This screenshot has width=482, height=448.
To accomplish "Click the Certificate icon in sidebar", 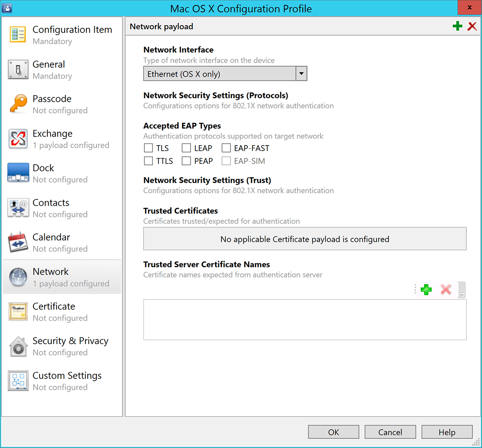I will click(18, 312).
